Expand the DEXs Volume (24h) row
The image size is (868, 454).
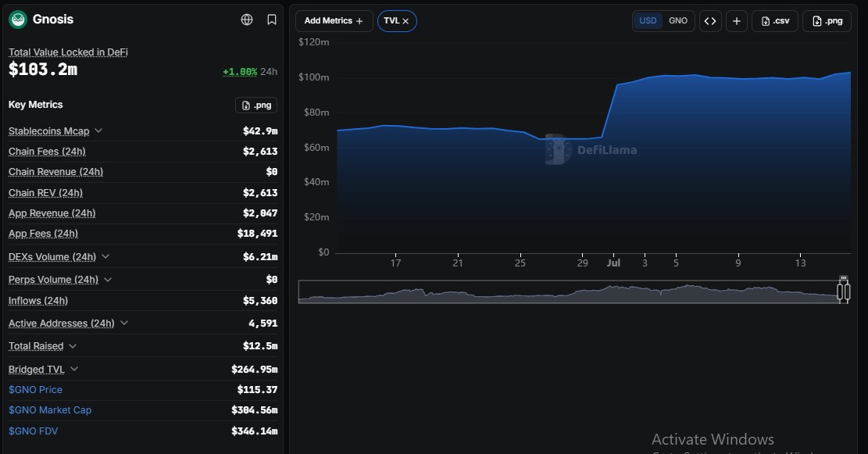point(105,256)
